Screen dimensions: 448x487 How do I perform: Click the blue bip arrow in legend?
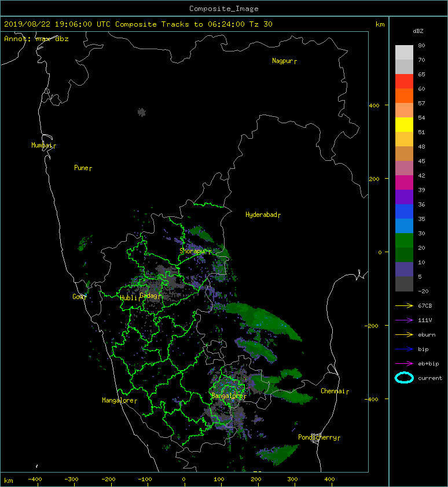404,349
